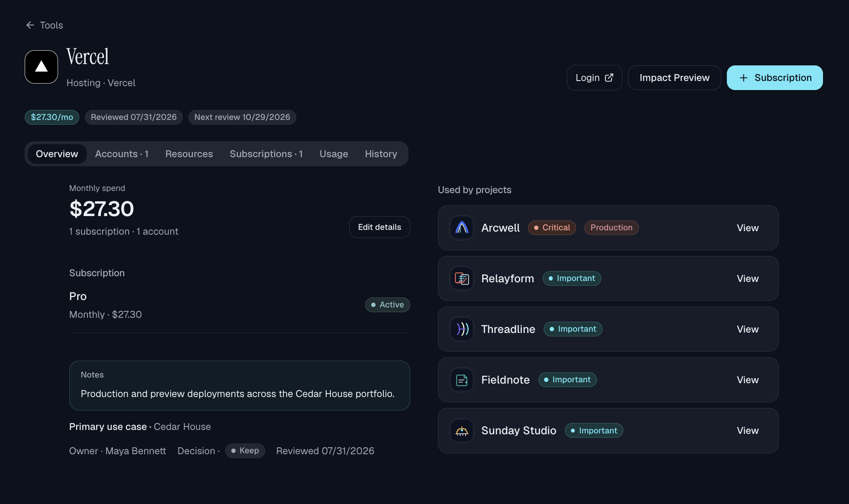This screenshot has height=504, width=849.
Task: Click the Vercel page title
Action: [x=87, y=57]
